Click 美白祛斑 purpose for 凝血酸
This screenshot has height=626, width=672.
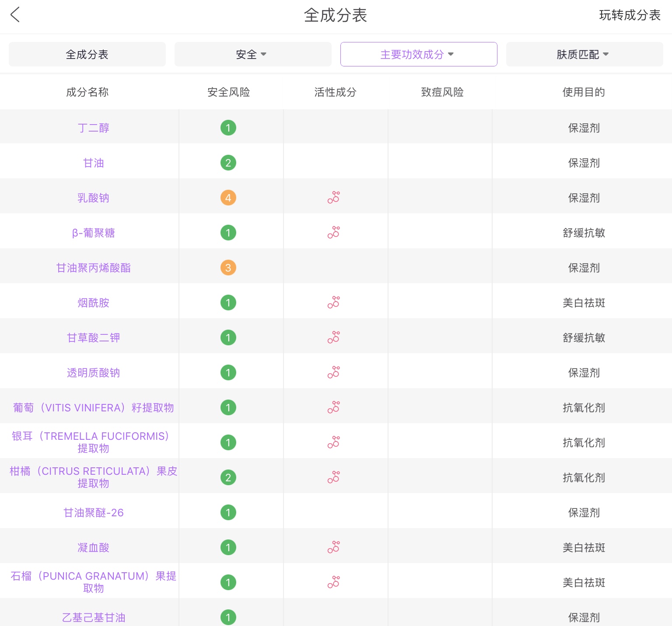click(584, 547)
